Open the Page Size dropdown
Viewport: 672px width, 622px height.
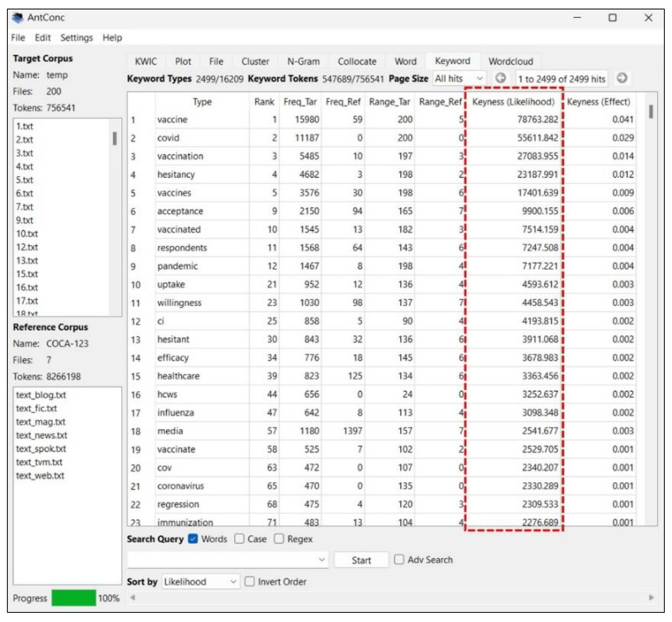[x=459, y=78]
